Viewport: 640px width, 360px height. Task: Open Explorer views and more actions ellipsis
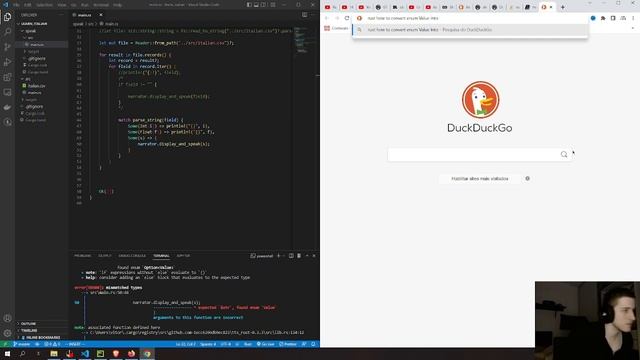coord(62,15)
